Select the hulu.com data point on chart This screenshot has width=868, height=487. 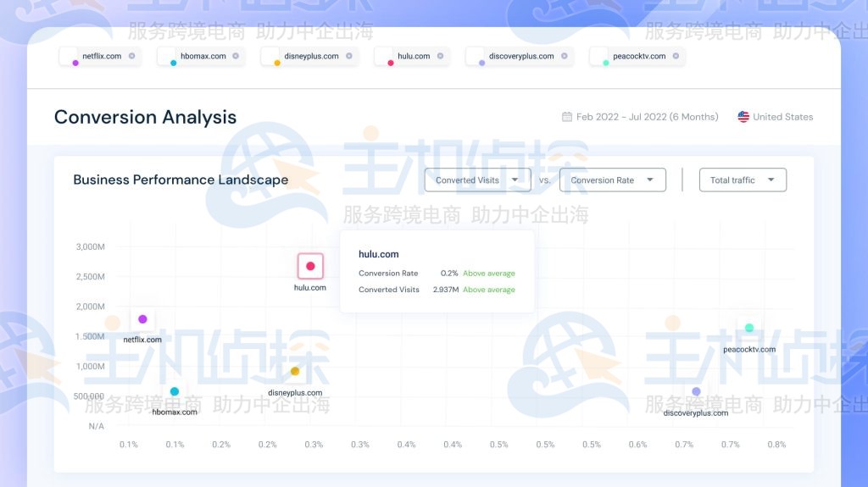310,266
